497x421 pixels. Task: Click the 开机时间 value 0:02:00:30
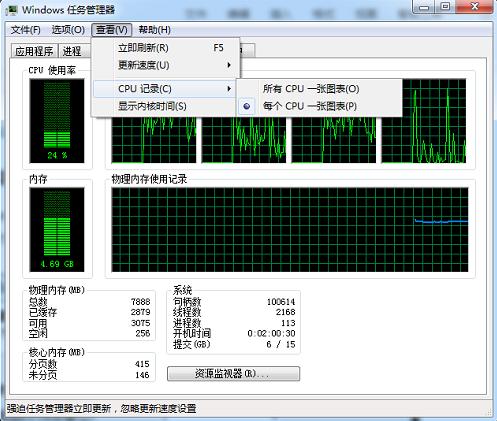coord(271,333)
